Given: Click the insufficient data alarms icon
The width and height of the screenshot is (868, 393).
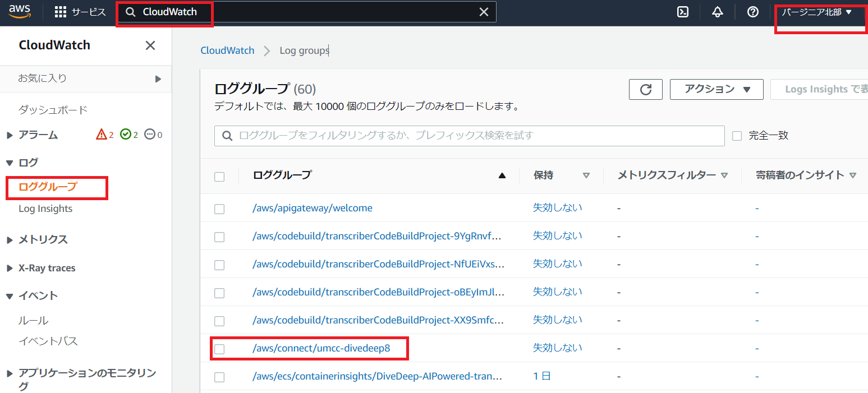Looking at the screenshot, I should (x=150, y=135).
